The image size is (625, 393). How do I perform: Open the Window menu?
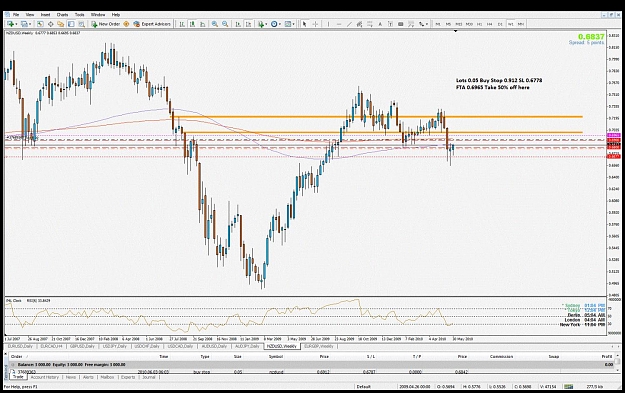point(98,14)
